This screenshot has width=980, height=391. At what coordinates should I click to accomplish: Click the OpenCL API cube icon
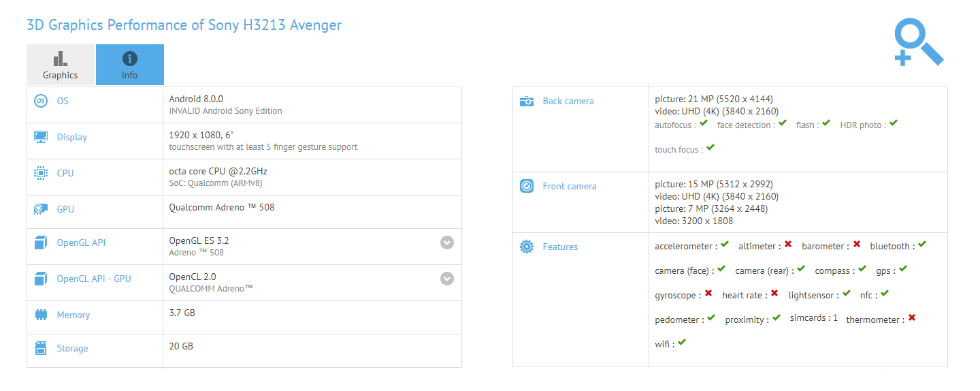click(x=41, y=279)
